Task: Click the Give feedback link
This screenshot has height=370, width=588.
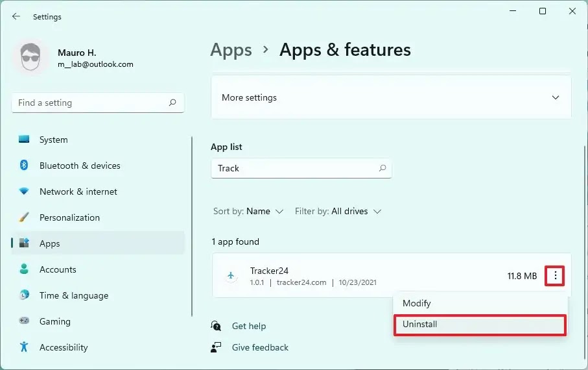Action: (x=260, y=347)
